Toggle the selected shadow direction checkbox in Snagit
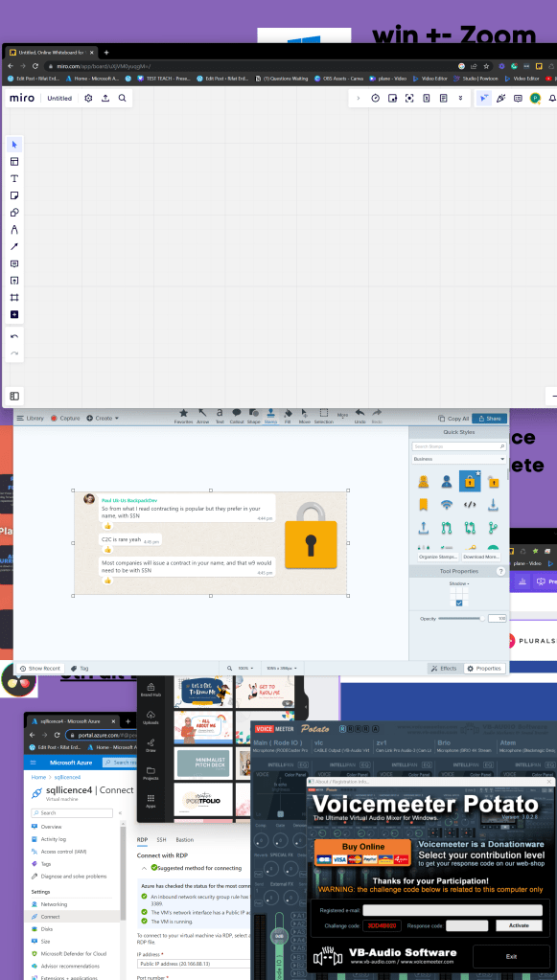 459,604
